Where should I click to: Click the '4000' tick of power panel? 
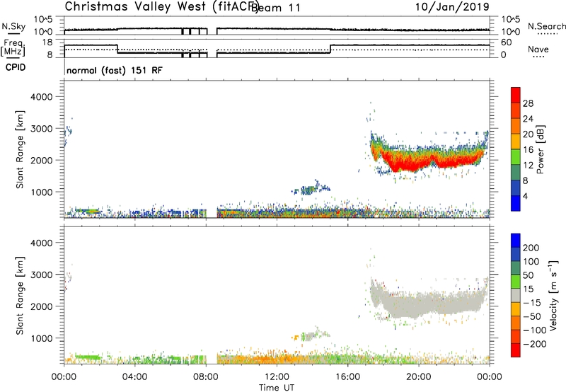click(42, 97)
